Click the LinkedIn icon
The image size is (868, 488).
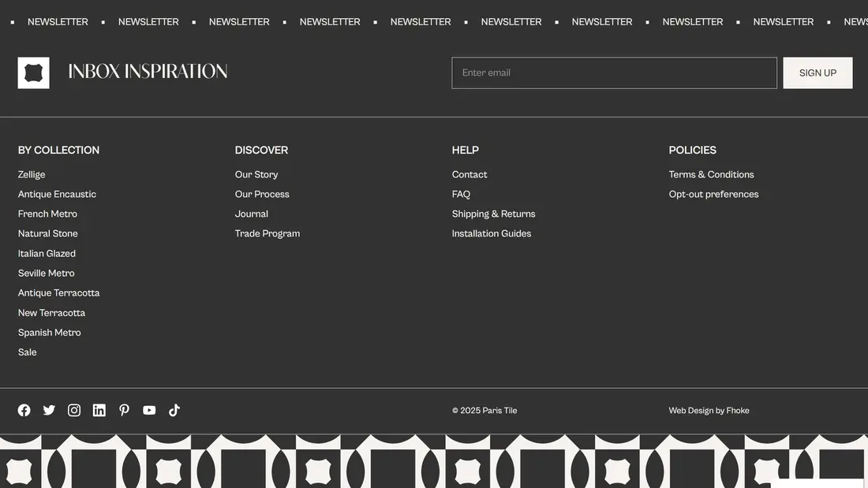pyautogui.click(x=99, y=410)
